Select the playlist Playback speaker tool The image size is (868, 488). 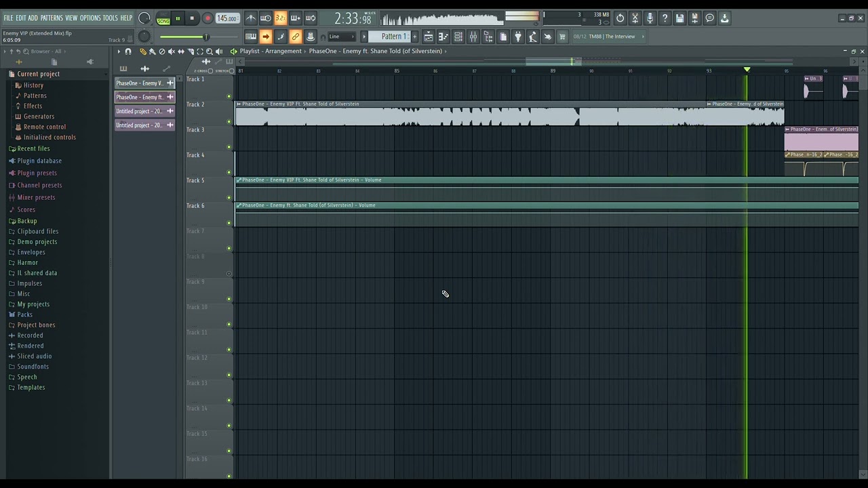(219, 52)
